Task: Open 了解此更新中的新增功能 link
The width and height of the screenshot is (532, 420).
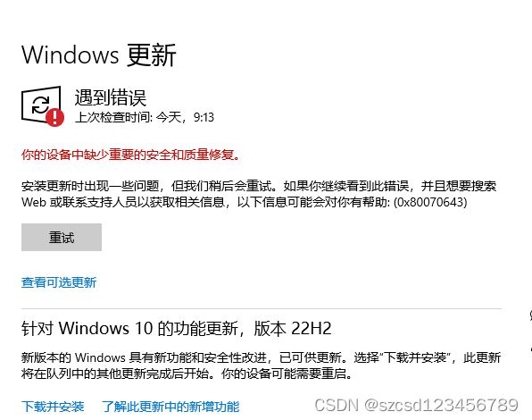Action: [170, 407]
